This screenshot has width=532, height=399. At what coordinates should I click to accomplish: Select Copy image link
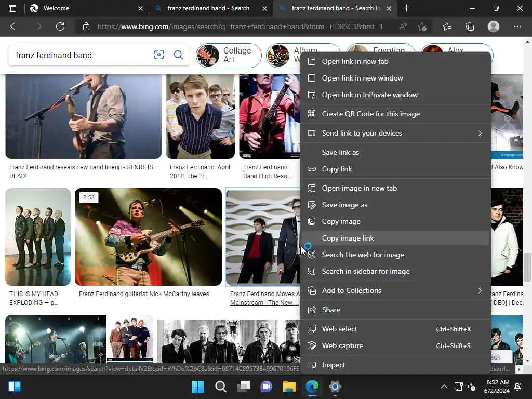pos(395,238)
